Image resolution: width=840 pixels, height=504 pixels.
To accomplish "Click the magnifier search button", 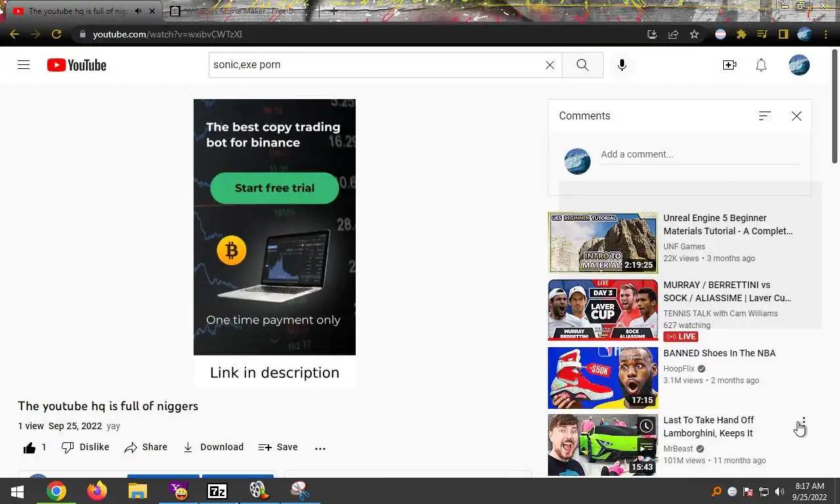I will (x=582, y=65).
